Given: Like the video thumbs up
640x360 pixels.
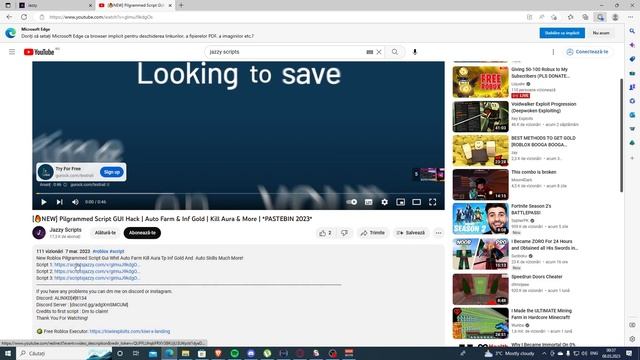Looking at the screenshot, I should pos(325,233).
